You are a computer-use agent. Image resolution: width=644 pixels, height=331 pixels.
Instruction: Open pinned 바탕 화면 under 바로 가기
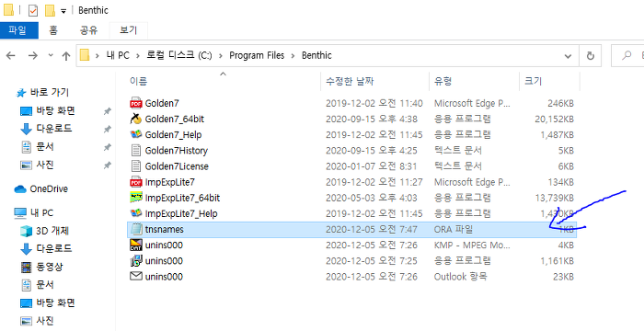(55, 111)
